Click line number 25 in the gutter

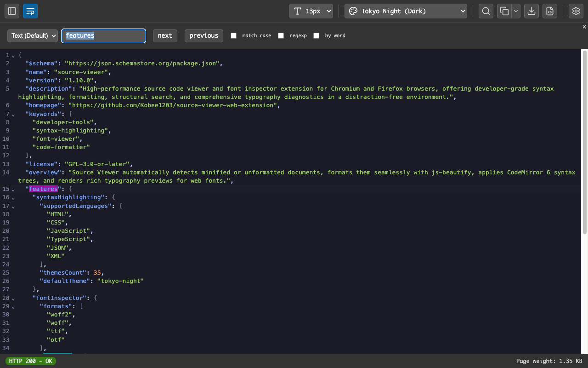[6, 273]
